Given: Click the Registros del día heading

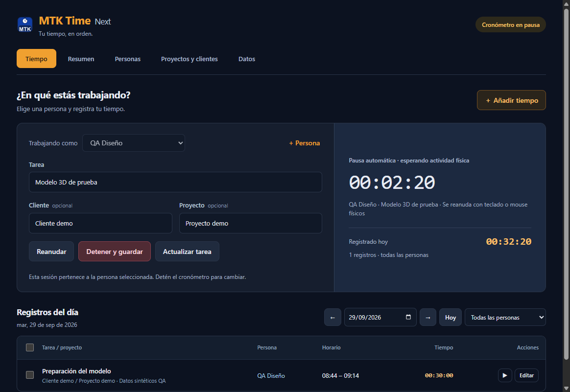Looking at the screenshot, I should click(x=47, y=312).
